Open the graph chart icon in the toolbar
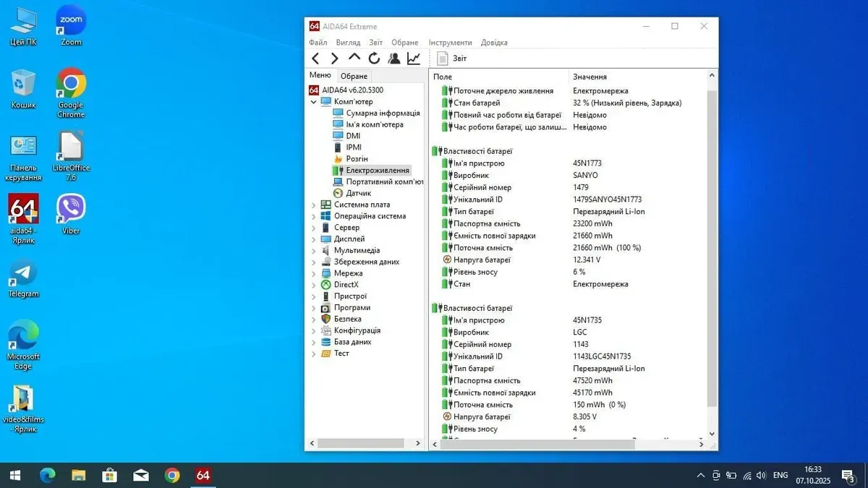This screenshot has width=868, height=488. coord(414,59)
